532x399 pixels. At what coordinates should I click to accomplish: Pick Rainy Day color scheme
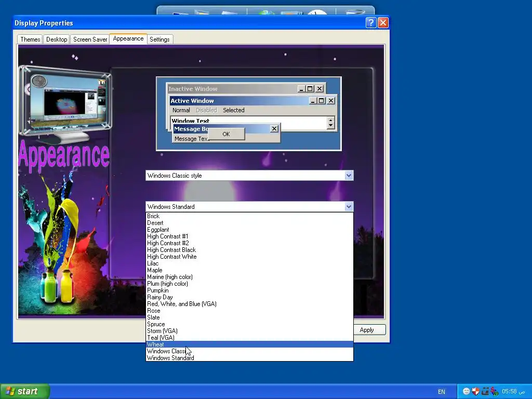click(x=249, y=297)
